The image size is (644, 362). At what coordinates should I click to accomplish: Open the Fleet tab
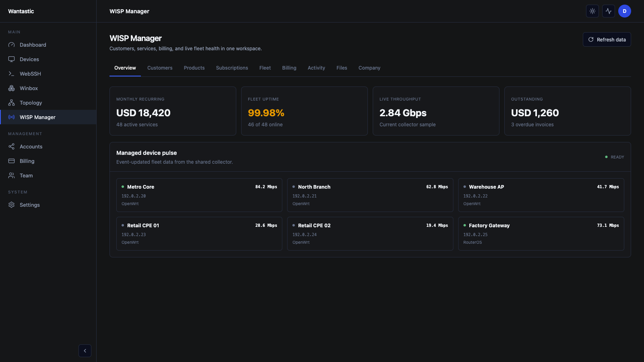pyautogui.click(x=265, y=68)
